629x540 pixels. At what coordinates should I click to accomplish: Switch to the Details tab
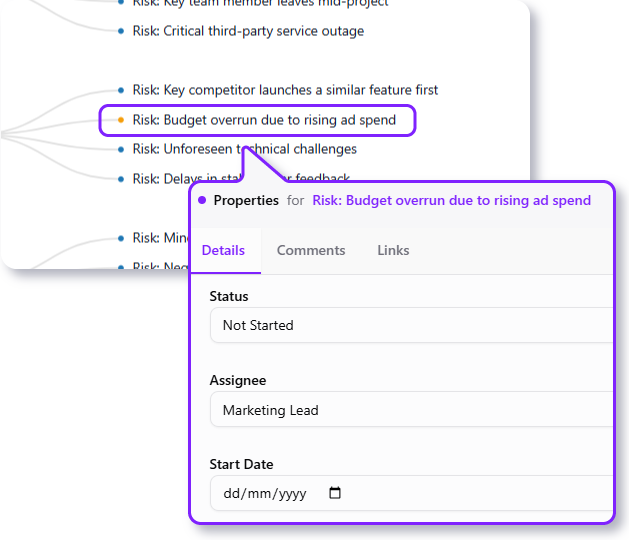click(223, 250)
